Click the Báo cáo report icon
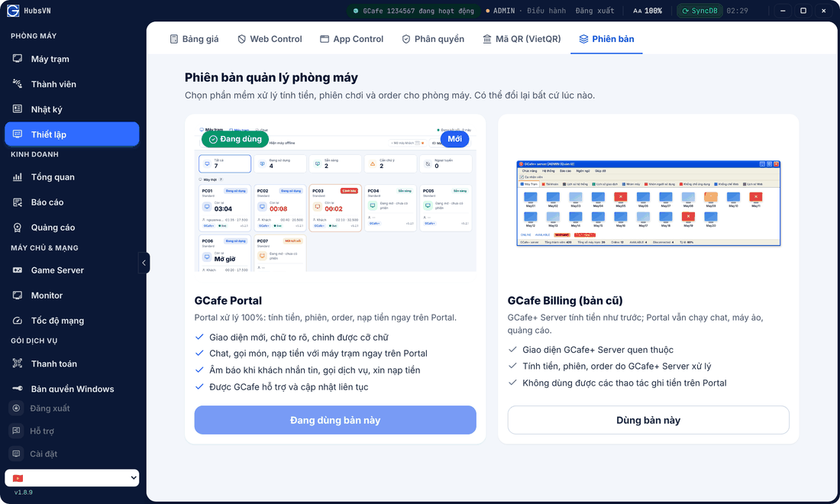 coord(18,202)
